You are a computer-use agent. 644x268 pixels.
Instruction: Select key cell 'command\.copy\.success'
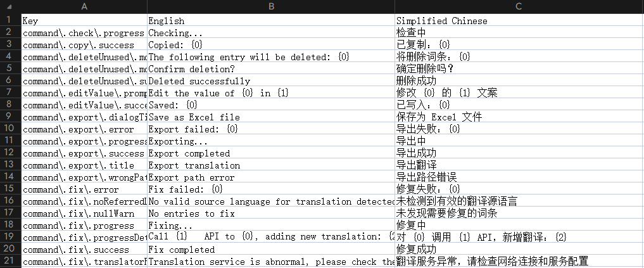click(84, 44)
